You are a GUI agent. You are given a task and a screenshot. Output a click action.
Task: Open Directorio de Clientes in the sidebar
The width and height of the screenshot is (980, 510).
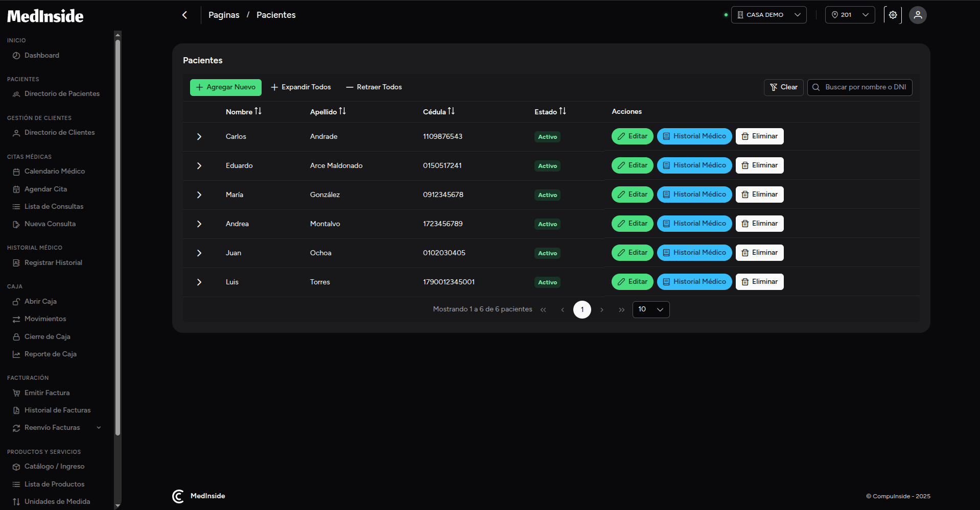(59, 132)
